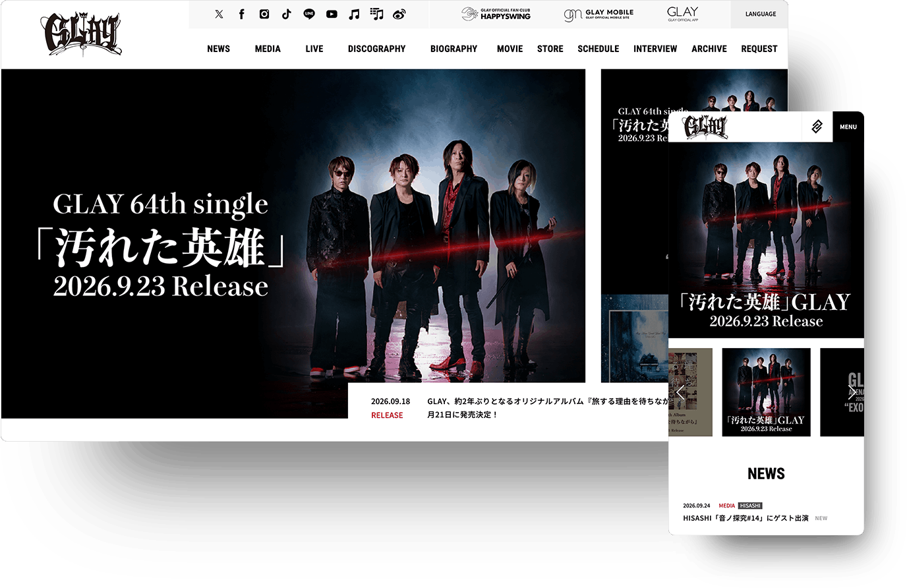Select the center 汚れた英雄 carousel thumbnail
The height and width of the screenshot is (588, 907).
click(x=766, y=392)
